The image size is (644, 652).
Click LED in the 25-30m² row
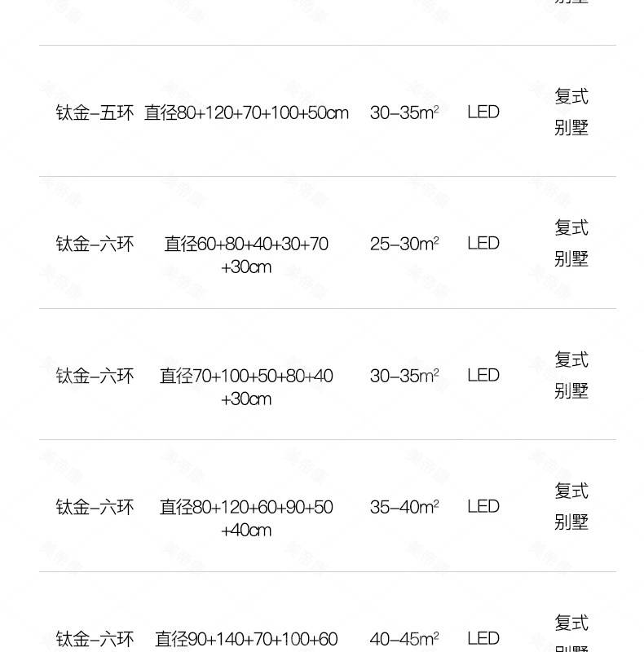tap(483, 244)
